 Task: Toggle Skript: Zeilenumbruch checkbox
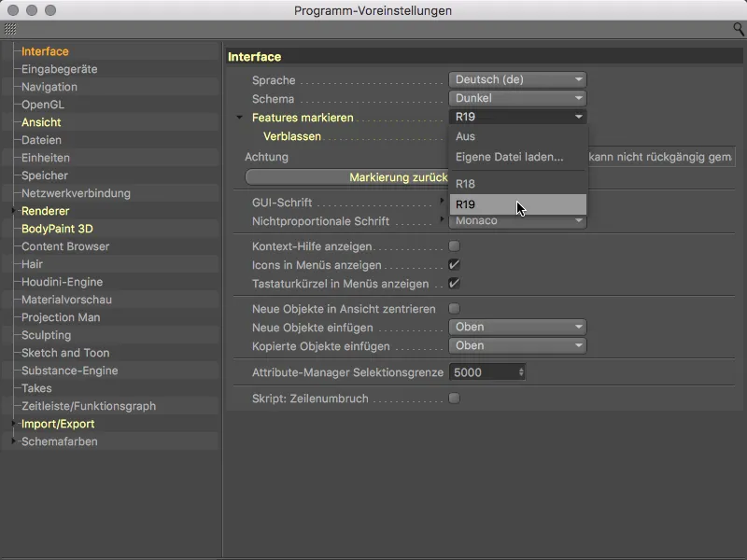454,399
